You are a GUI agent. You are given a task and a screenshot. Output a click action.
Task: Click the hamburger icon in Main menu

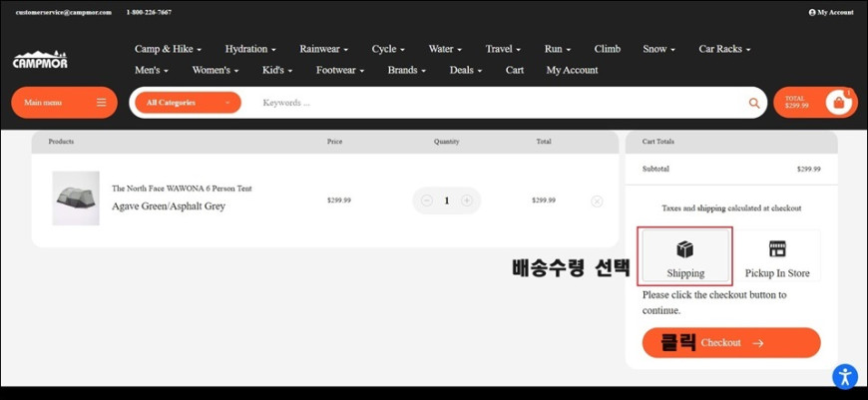click(x=102, y=103)
